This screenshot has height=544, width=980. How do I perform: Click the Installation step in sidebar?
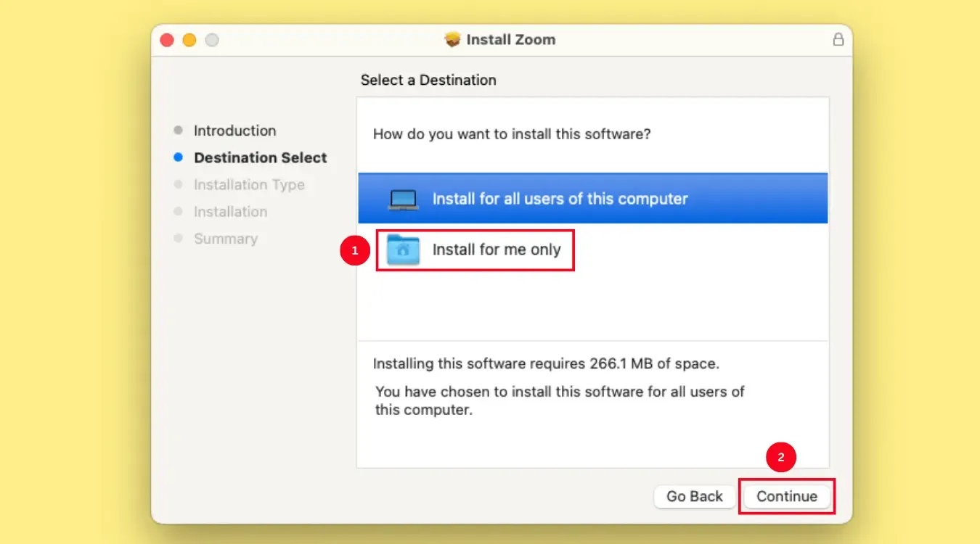tap(230, 212)
